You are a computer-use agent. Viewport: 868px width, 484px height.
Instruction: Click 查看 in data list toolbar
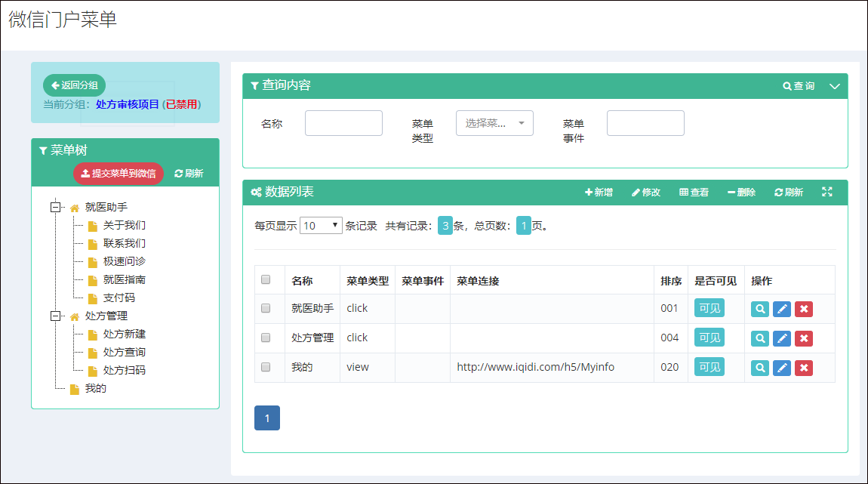coord(694,192)
